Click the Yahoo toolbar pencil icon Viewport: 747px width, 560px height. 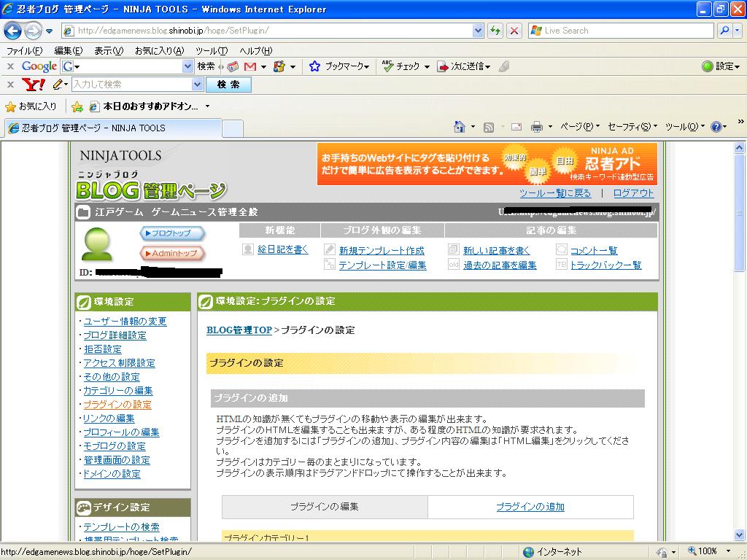point(58,85)
